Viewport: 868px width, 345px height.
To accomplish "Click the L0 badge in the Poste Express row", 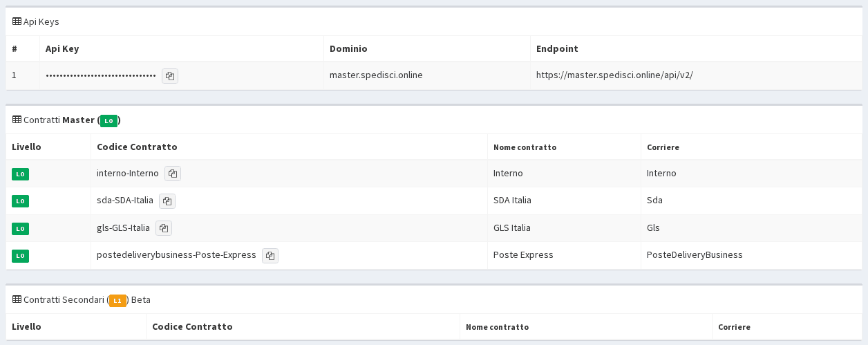I will [20, 256].
